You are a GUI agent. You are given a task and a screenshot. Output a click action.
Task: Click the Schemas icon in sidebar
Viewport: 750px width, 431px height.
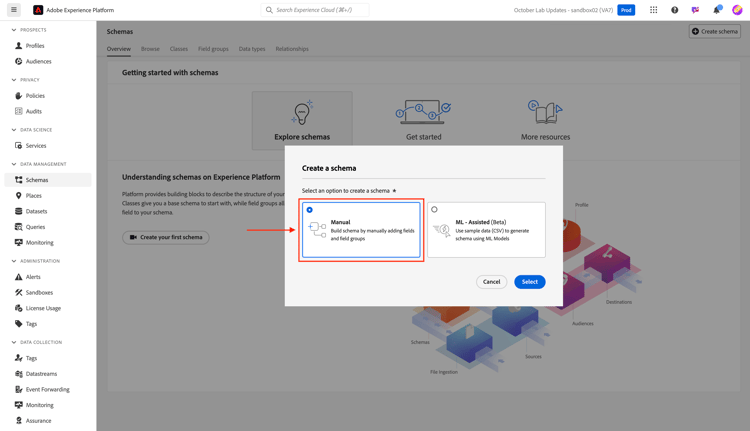click(x=19, y=180)
